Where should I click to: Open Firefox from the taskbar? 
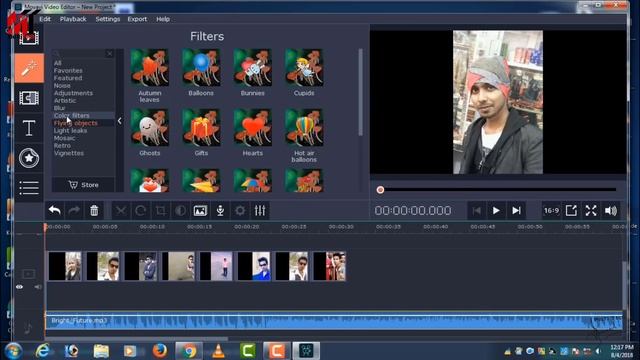(x=160, y=351)
